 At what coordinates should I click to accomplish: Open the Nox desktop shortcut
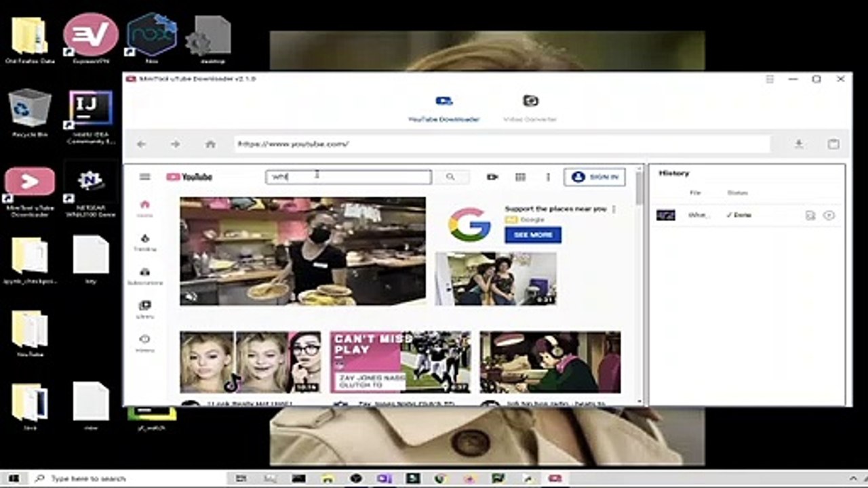pyautogui.click(x=152, y=38)
